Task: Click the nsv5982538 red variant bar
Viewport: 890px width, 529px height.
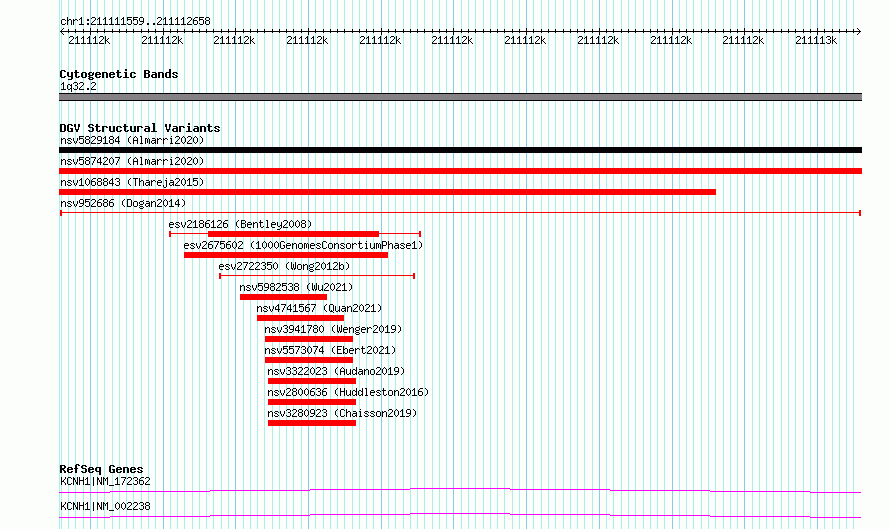Action: click(283, 297)
